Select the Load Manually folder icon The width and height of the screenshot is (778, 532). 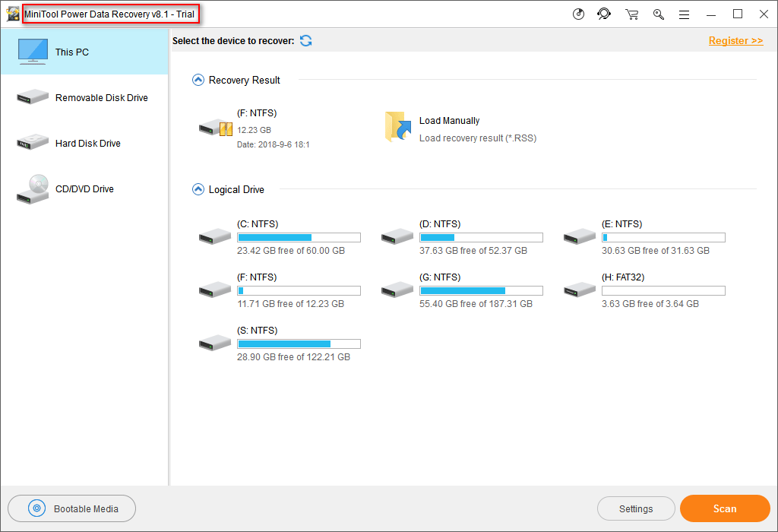point(397,128)
